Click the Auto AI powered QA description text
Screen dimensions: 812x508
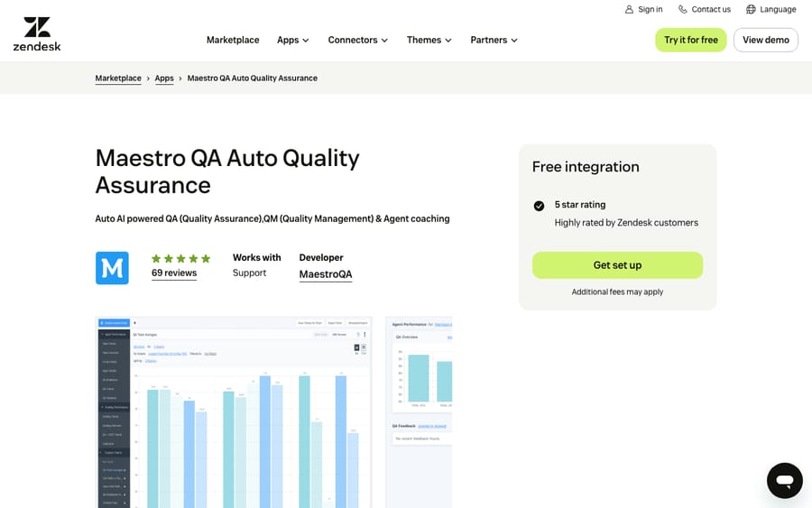pyautogui.click(x=272, y=218)
